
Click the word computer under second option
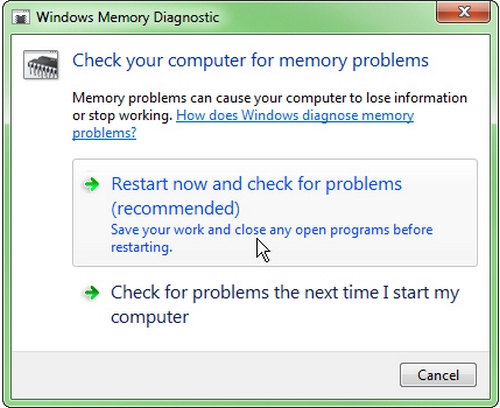point(150,317)
